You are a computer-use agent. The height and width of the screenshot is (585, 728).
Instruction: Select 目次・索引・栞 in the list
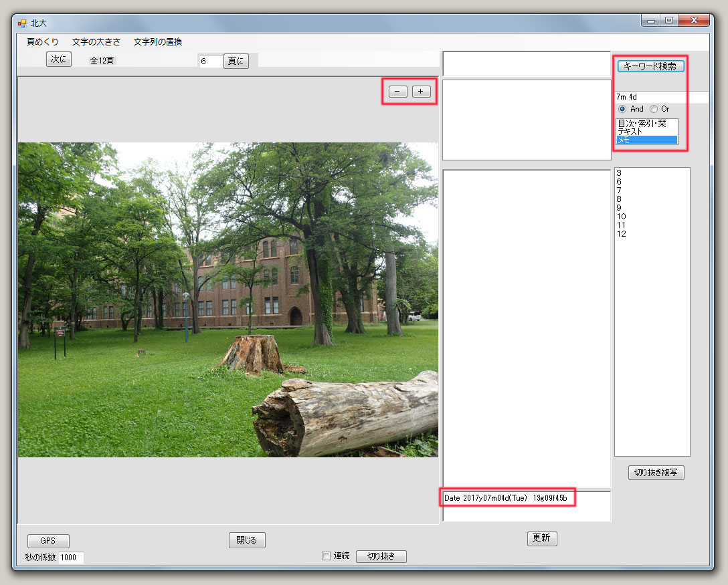click(641, 124)
